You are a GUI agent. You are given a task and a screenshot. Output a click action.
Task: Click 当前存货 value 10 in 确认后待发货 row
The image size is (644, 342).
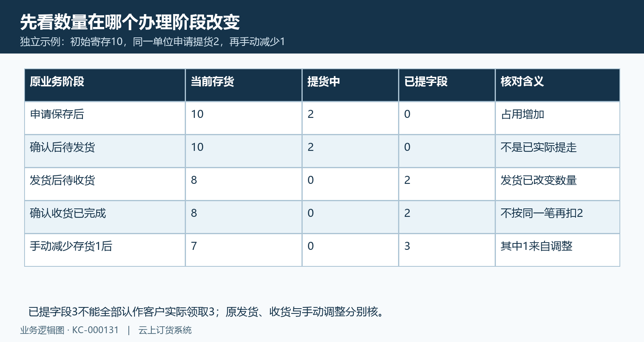pos(197,147)
